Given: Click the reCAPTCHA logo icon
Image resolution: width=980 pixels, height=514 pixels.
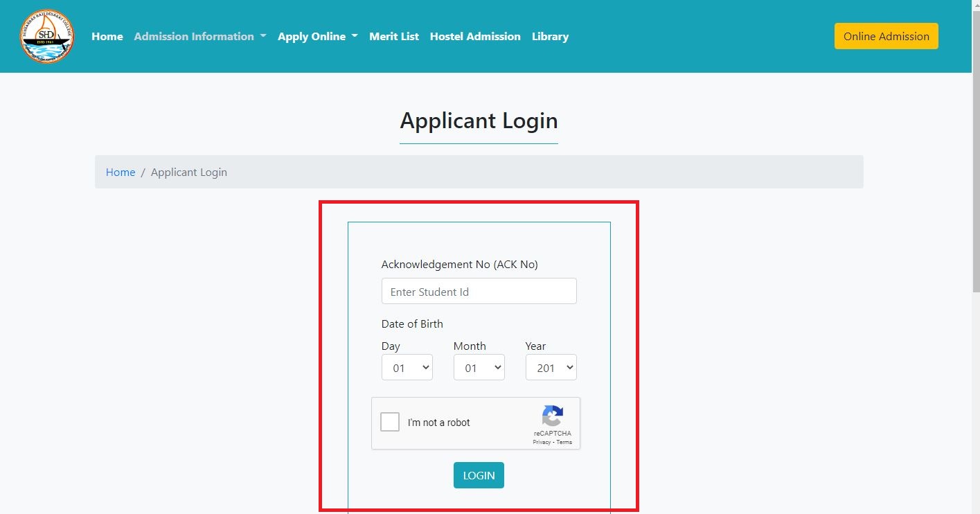Looking at the screenshot, I should coord(552,416).
